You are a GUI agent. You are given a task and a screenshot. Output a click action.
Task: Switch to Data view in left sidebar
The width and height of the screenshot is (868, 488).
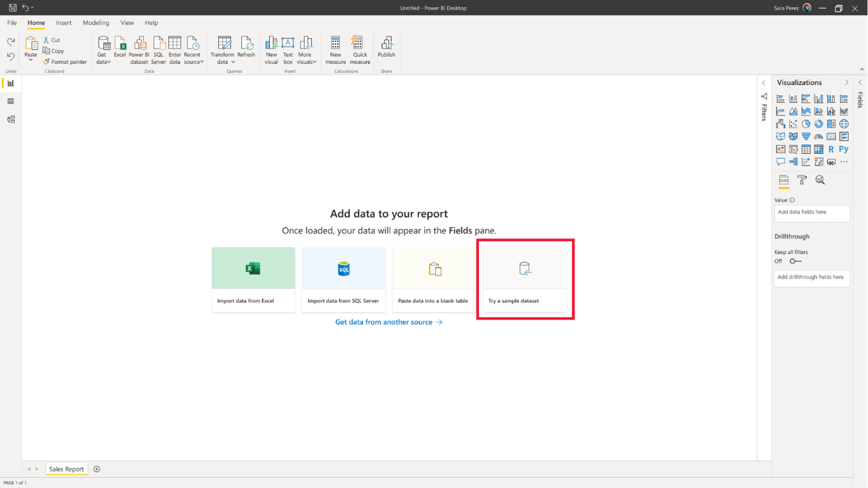[10, 101]
